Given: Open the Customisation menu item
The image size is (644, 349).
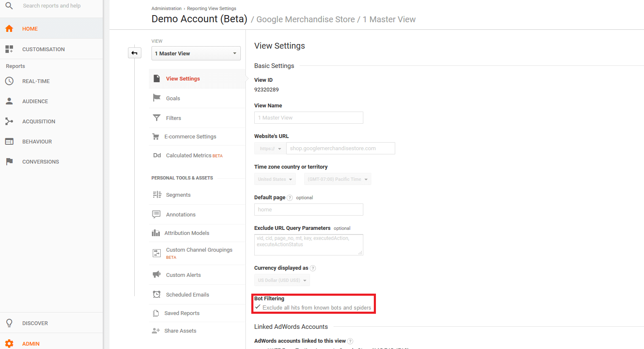Looking at the screenshot, I should coord(51,49).
